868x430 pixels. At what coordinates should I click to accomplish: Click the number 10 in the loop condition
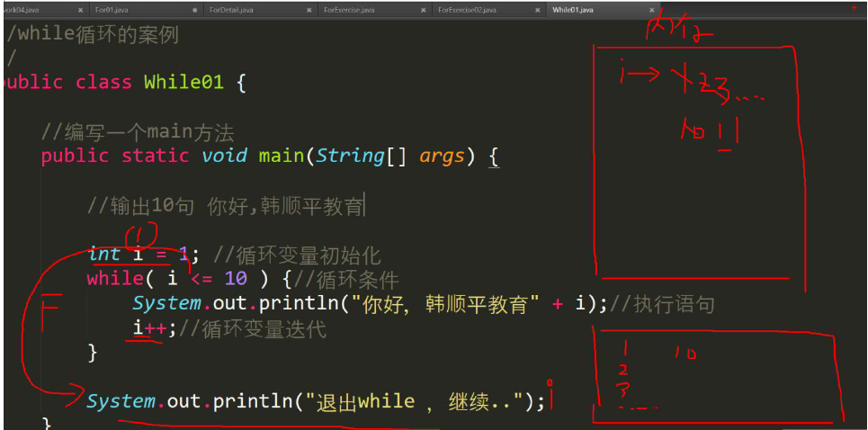pos(236,278)
